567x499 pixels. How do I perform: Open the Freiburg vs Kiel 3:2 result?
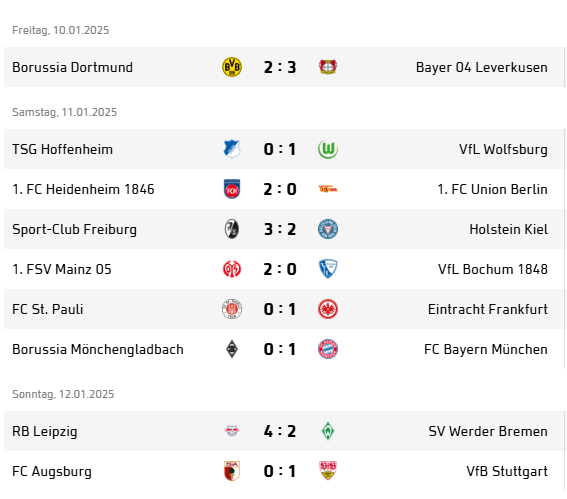point(280,229)
